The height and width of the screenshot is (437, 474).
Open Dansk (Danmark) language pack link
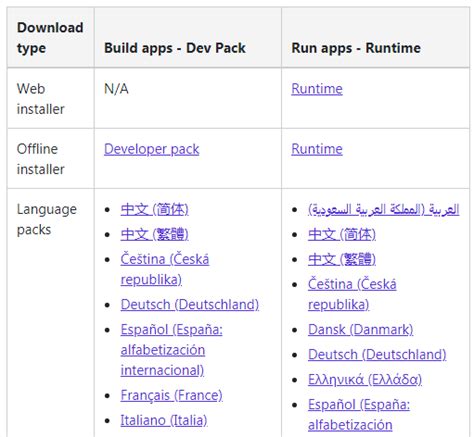tap(361, 330)
